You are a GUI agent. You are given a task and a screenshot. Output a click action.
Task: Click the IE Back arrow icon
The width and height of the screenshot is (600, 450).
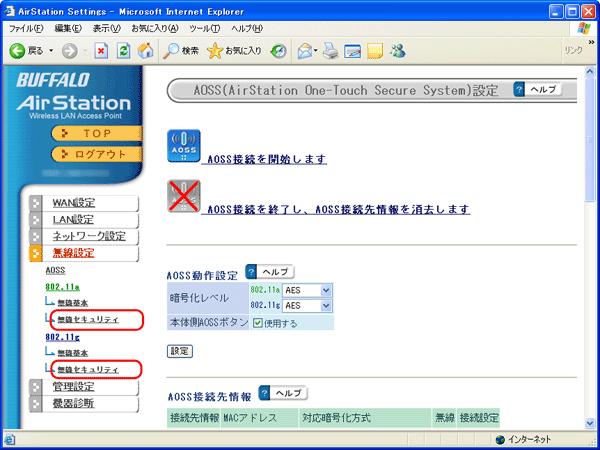coord(17,51)
